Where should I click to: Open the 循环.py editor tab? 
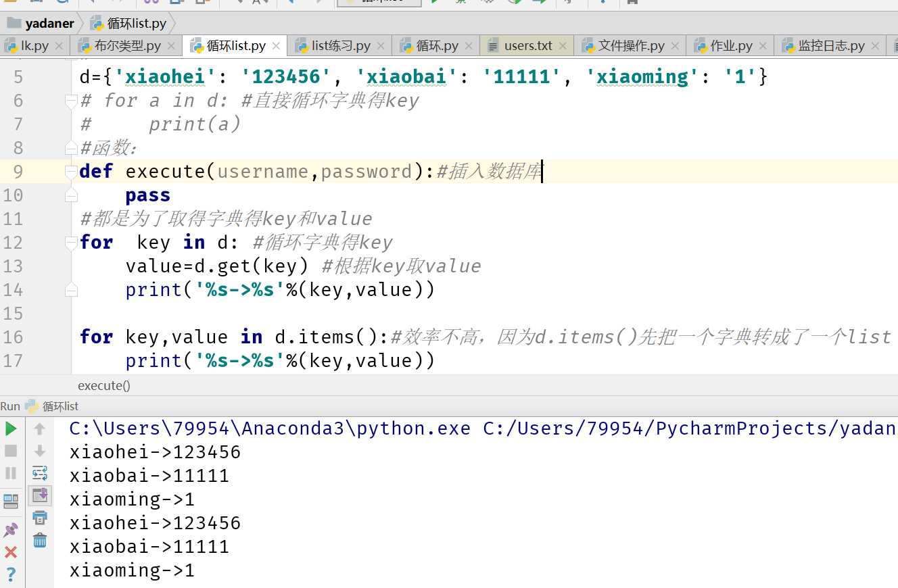coord(437,46)
